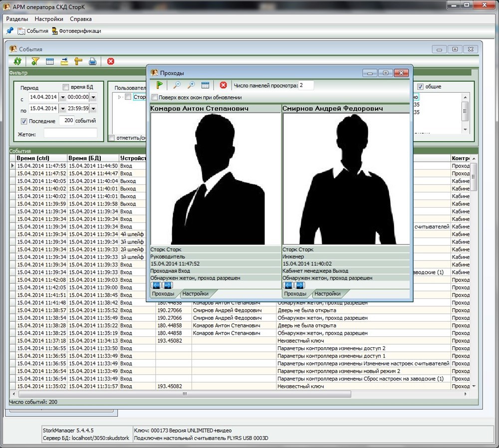Open Фотоверификация from the main toolbar
Viewport: 499px width, 448px height.
76,31
